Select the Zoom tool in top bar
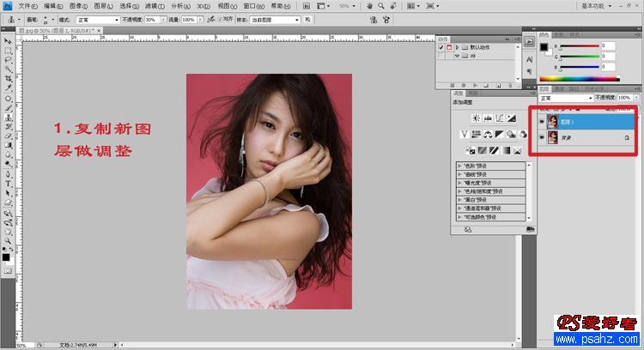The height and width of the screenshot is (350, 644). 380,5
